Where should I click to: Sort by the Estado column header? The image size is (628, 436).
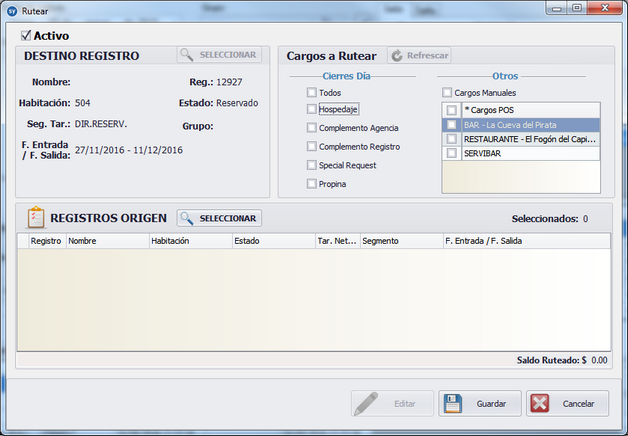[274, 241]
